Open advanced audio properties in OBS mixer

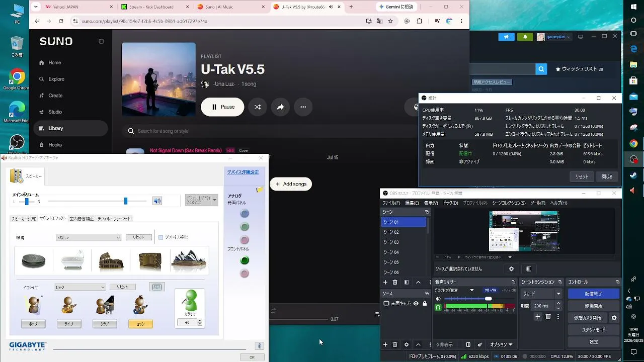(x=480, y=345)
